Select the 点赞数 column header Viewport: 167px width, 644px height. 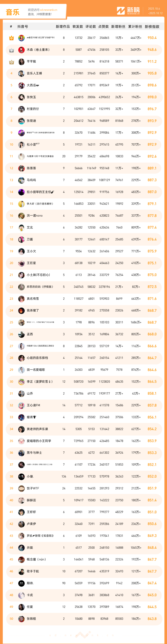(x=103, y=26)
